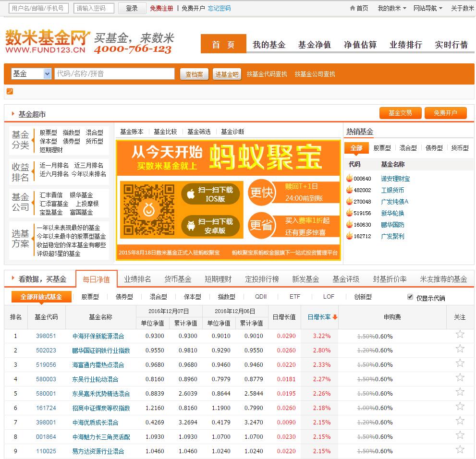The image size is (476, 459).
Task: Open 一年以来表现最好的基金 link
Action: click(x=69, y=228)
